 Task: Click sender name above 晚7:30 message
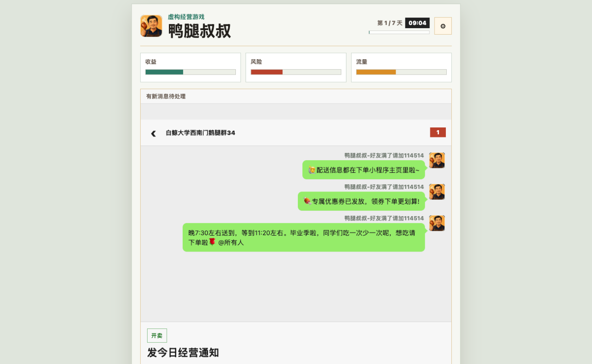pyautogui.click(x=384, y=218)
